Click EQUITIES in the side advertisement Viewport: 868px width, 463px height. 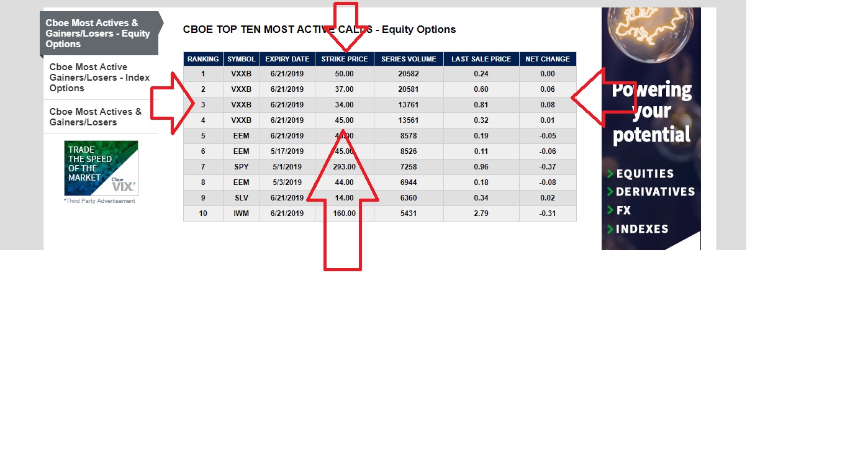click(645, 174)
